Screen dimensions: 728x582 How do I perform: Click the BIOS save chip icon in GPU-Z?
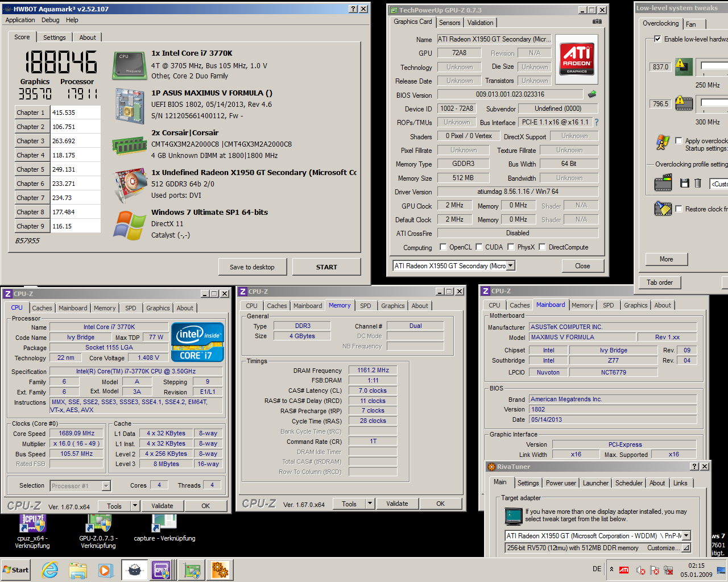pyautogui.click(x=592, y=94)
